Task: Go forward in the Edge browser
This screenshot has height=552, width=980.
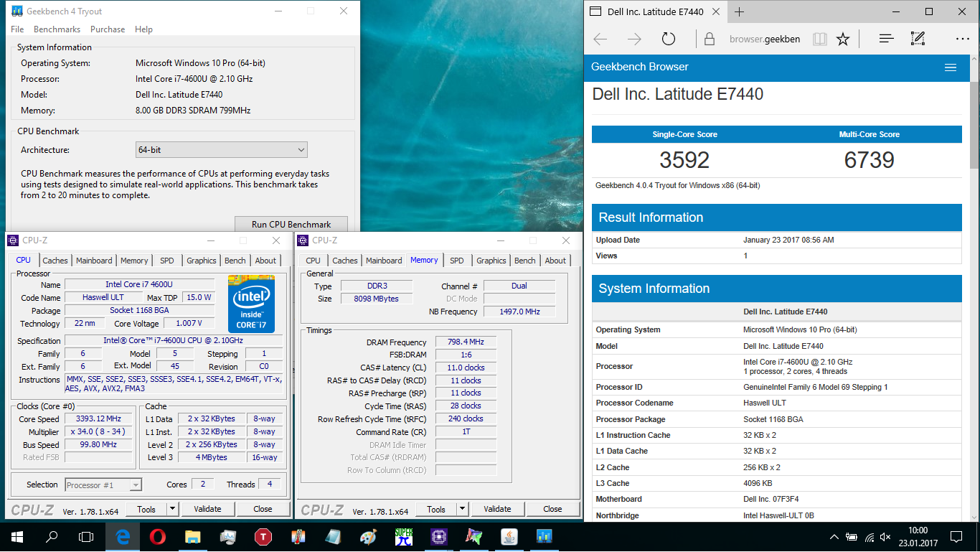Action: [x=634, y=39]
